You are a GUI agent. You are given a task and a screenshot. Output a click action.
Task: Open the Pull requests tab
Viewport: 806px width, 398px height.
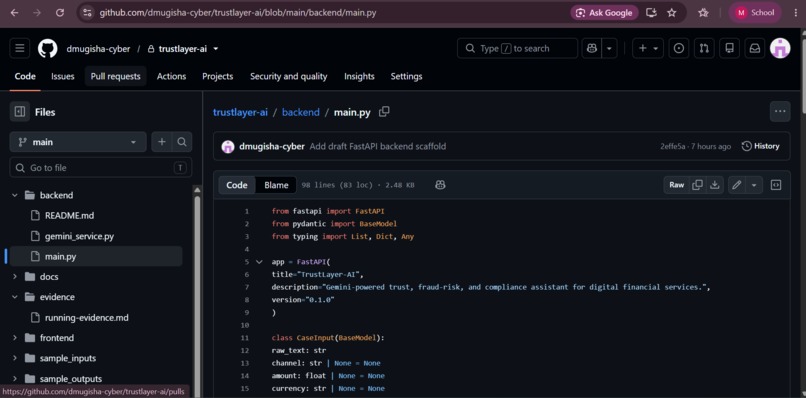(116, 76)
